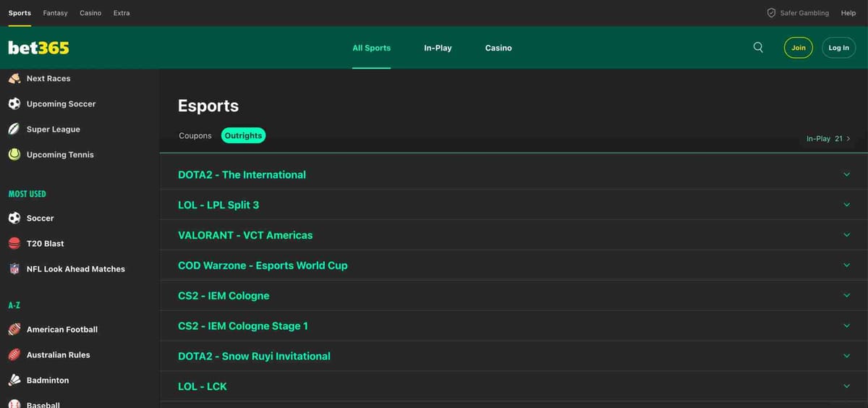The image size is (868, 408).
Task: Click the VALORANT - VCT Americas heading
Action: tap(245, 235)
